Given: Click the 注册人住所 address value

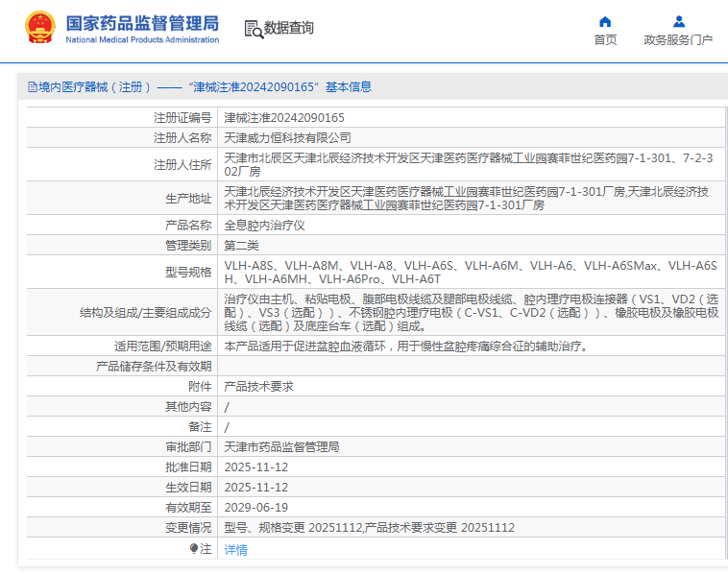Looking at the screenshot, I should click(x=469, y=165).
